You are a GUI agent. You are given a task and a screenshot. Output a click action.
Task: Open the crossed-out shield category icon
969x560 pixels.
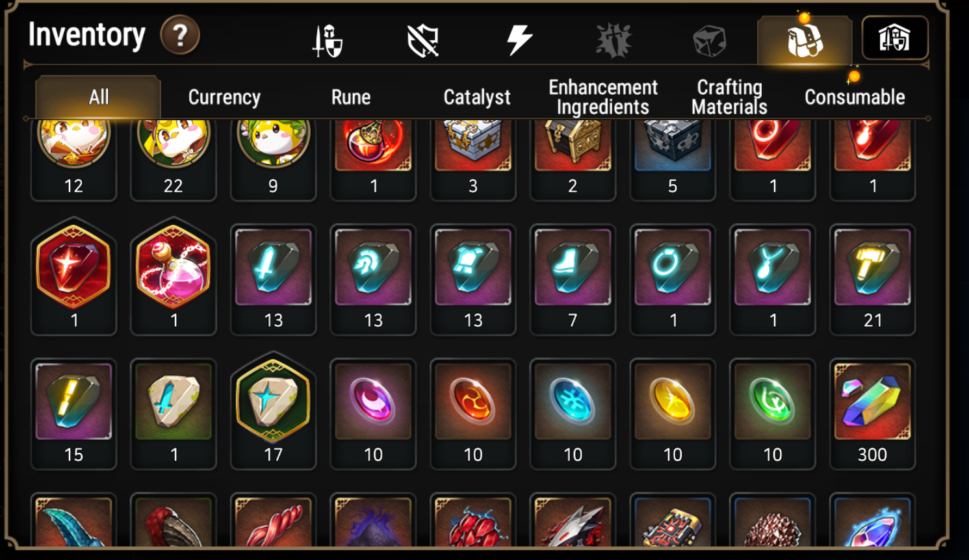pyautogui.click(x=423, y=40)
